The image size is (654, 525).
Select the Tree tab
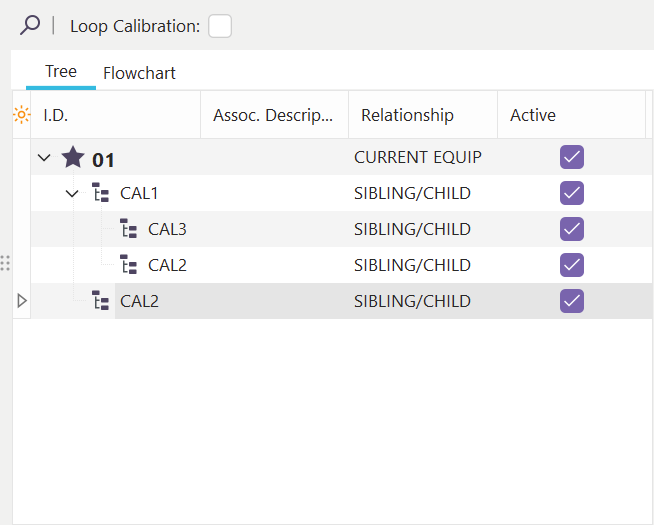[x=61, y=72]
